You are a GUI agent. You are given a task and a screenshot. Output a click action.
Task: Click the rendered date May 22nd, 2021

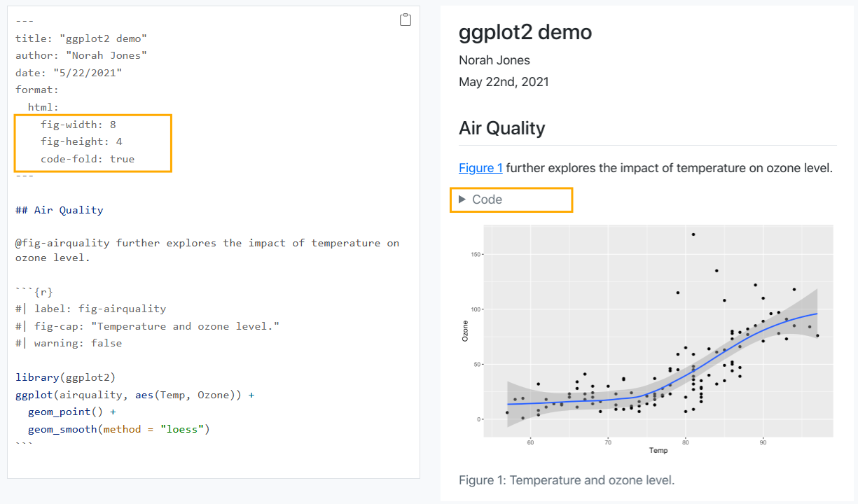(504, 82)
